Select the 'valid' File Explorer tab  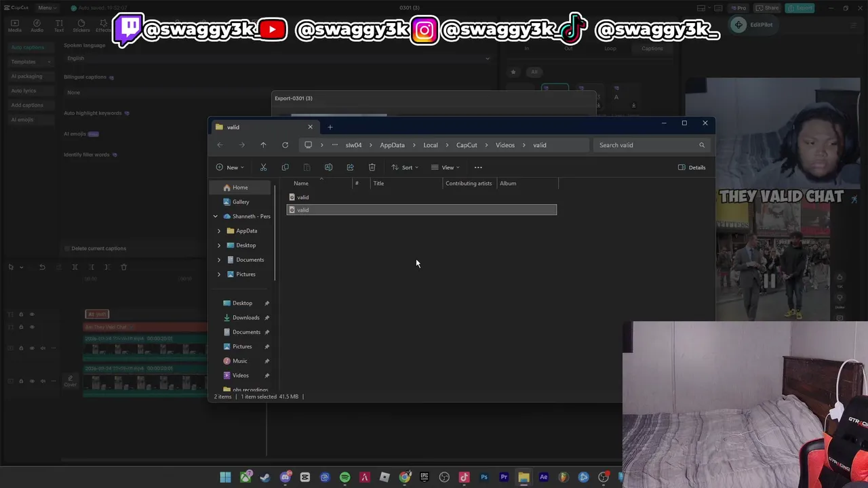pyautogui.click(x=264, y=127)
